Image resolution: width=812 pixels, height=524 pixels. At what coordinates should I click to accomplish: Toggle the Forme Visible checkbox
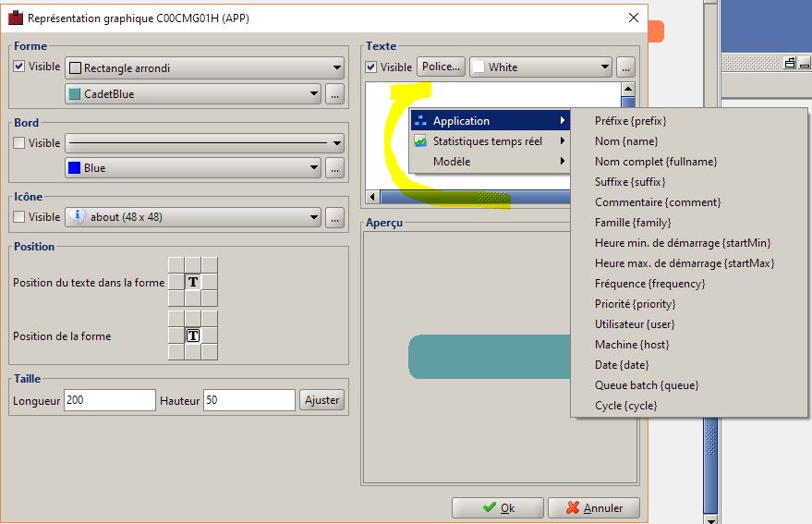click(19, 67)
